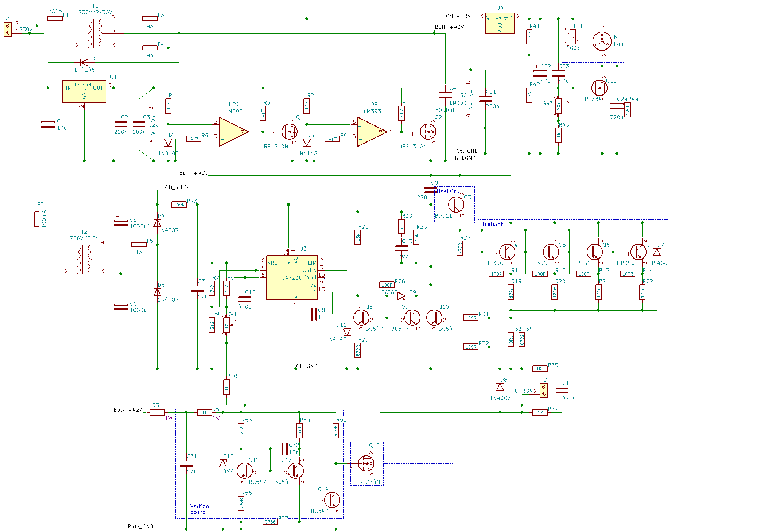Select capacitor C4 5000uF symbol
Screen dimensions: 780x532
click(445, 95)
